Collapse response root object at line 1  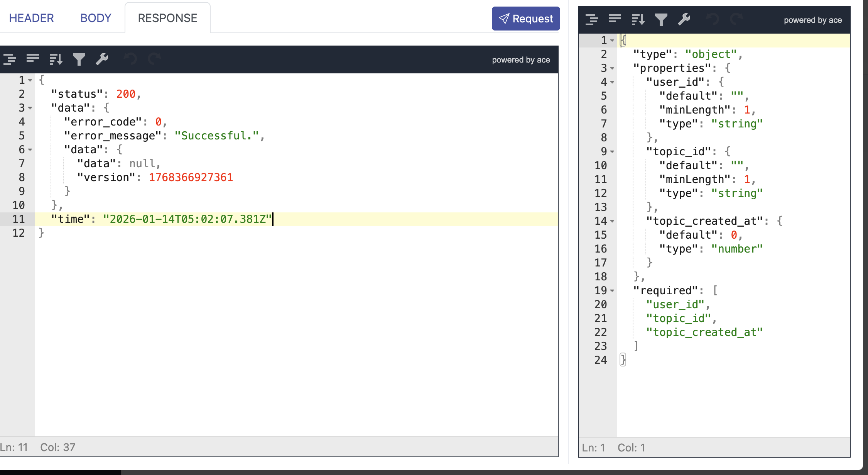tap(30, 80)
